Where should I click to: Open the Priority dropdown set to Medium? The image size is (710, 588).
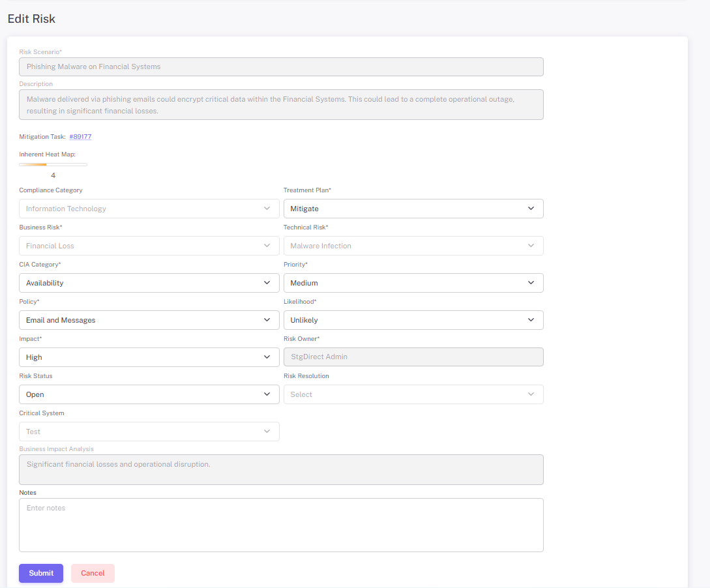pyautogui.click(x=413, y=283)
